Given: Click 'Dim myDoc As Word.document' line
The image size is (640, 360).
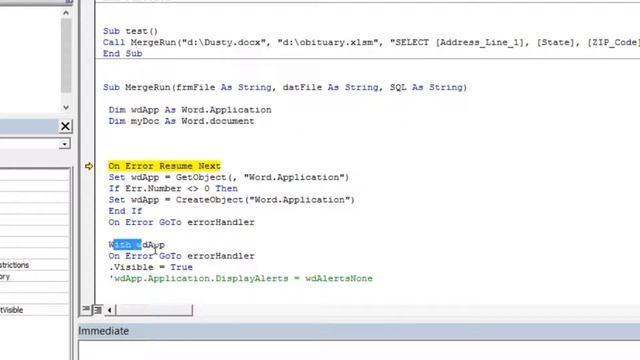Looking at the screenshot, I should 181,121.
